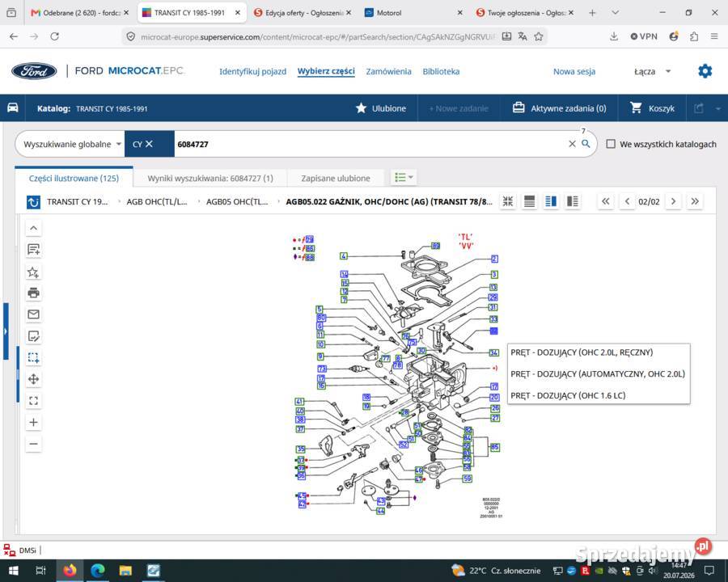Expand dropdown arrow next to share icon

[x=718, y=108]
